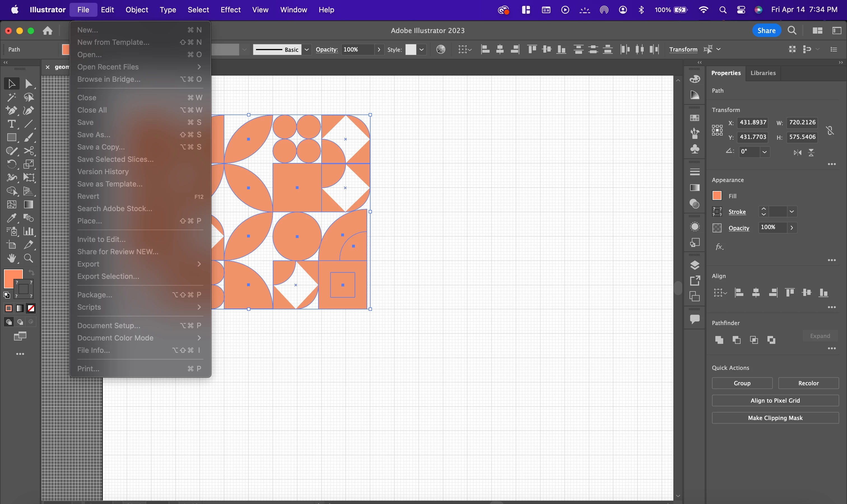Switch to the Libraries tab
847x504 pixels.
(x=763, y=73)
